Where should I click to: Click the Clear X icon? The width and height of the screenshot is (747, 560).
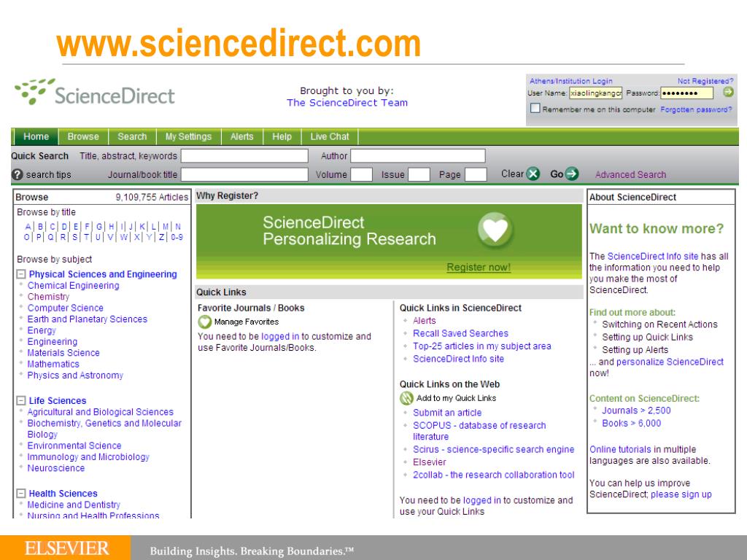(533, 174)
